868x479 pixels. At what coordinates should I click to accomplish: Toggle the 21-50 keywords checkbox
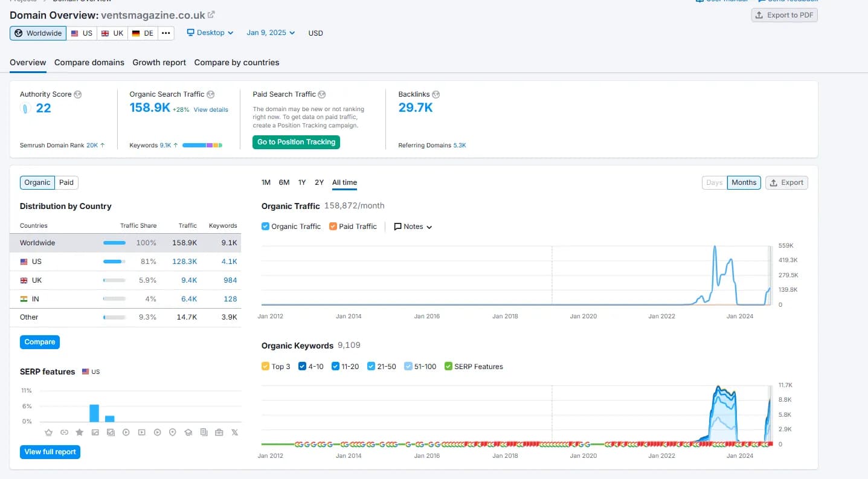pos(371,367)
